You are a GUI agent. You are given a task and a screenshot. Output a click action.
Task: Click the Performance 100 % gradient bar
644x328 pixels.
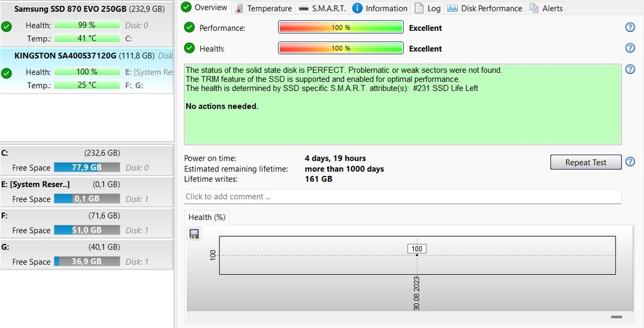[340, 28]
